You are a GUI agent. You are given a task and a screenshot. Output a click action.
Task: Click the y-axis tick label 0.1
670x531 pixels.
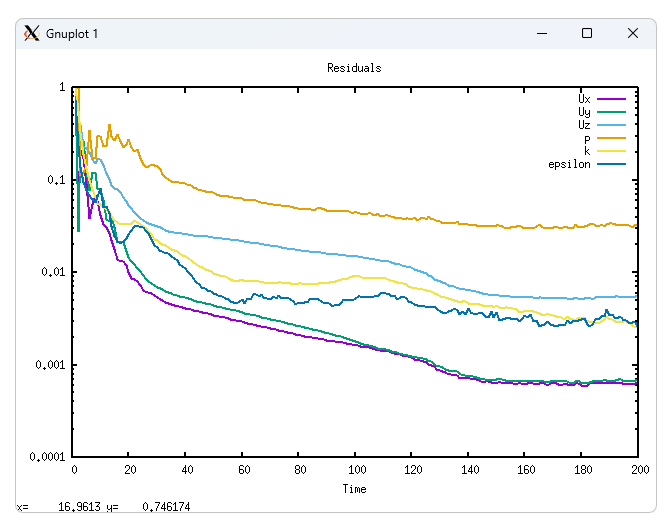[x=56, y=180]
